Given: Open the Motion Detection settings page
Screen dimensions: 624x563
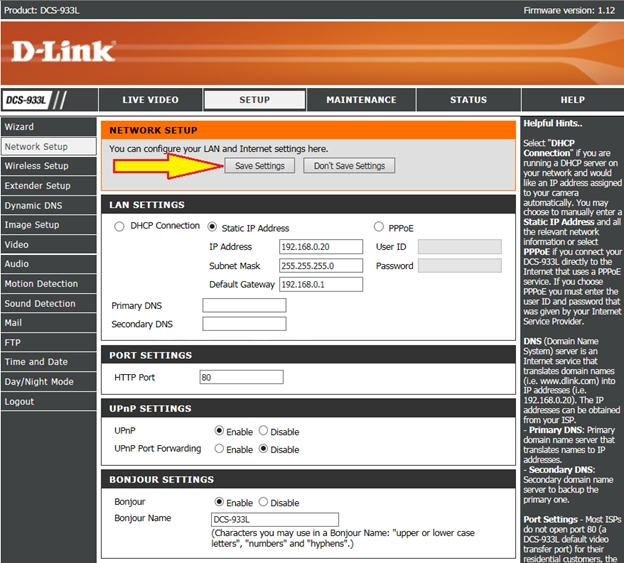Looking at the screenshot, I should [x=41, y=284].
